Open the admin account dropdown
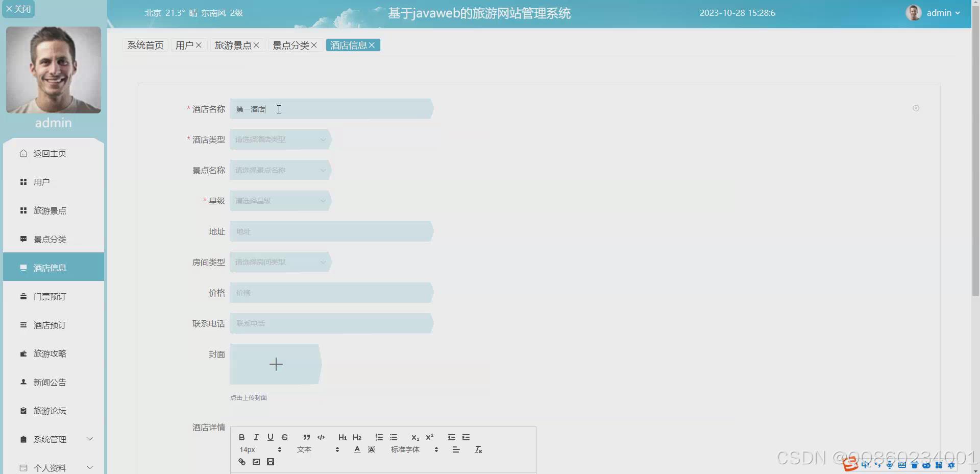 tap(934, 13)
